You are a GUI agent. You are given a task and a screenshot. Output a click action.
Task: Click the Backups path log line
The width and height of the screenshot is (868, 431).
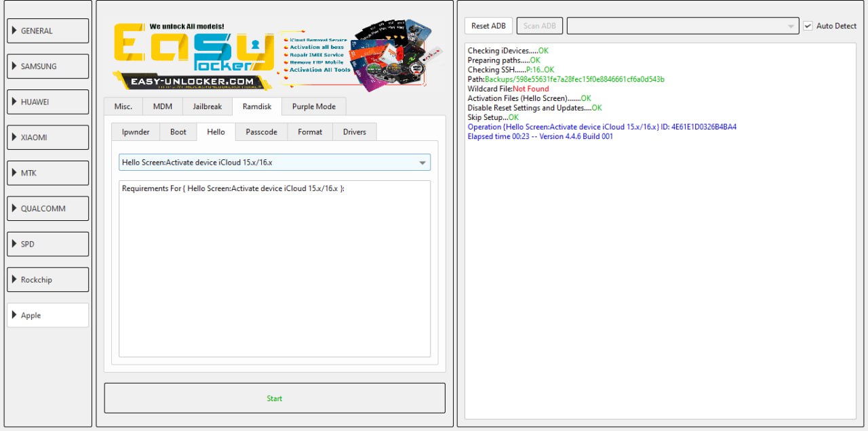point(566,79)
